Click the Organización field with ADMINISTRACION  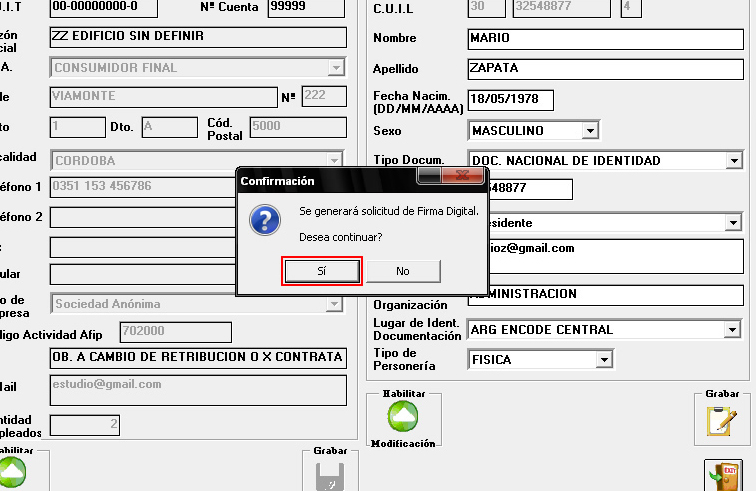coord(605,295)
